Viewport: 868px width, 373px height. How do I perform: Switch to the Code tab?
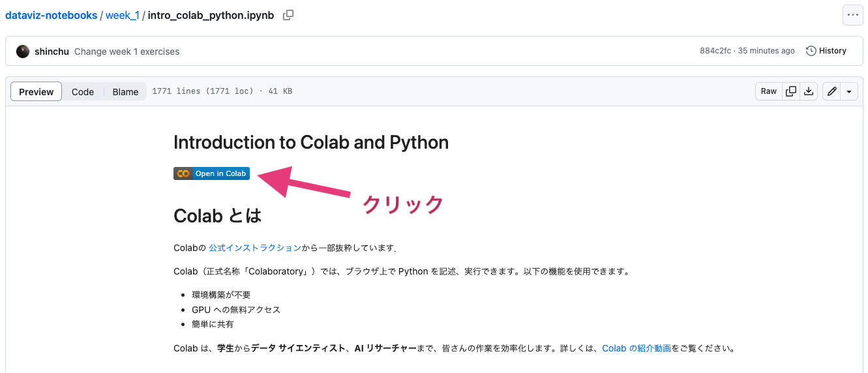coord(83,92)
